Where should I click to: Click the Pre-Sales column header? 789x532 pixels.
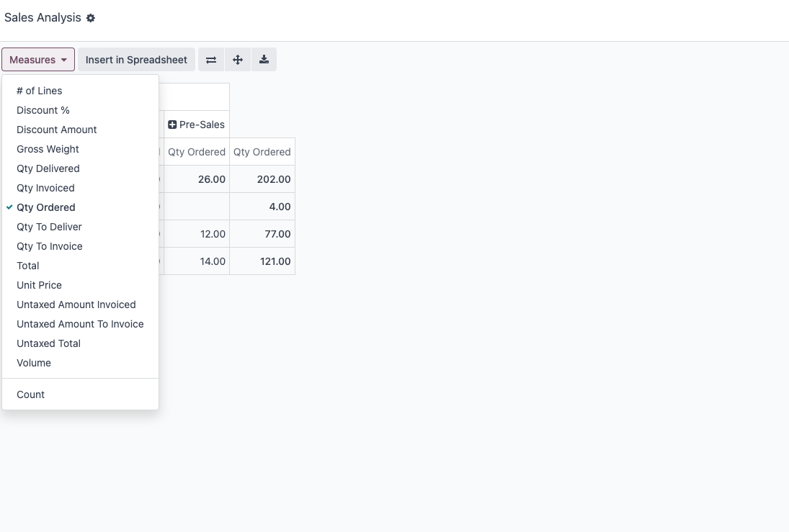pos(197,125)
